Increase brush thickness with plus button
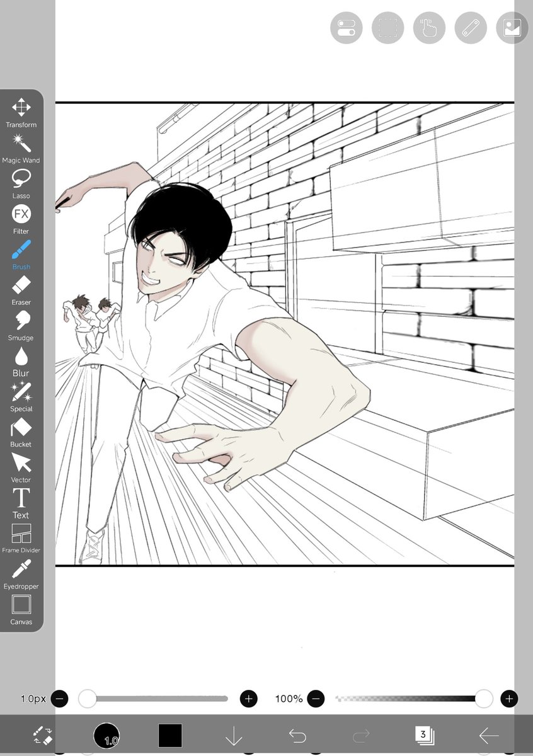The image size is (533, 756). tap(249, 698)
